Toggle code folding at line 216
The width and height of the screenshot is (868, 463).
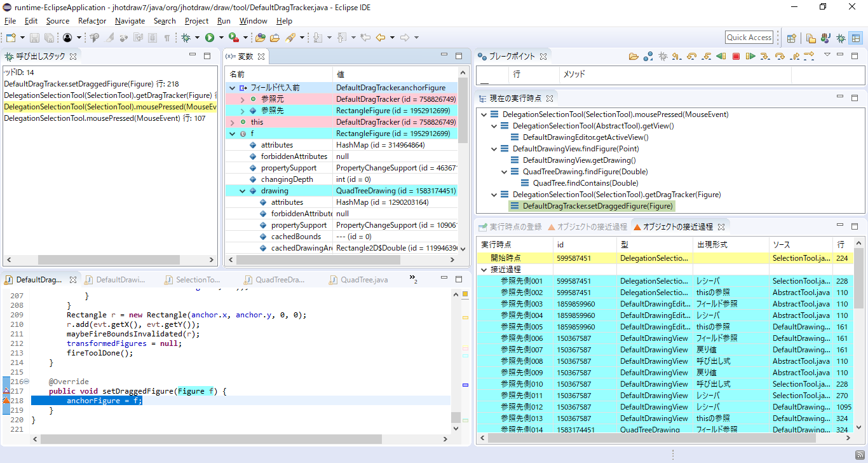tap(26, 382)
